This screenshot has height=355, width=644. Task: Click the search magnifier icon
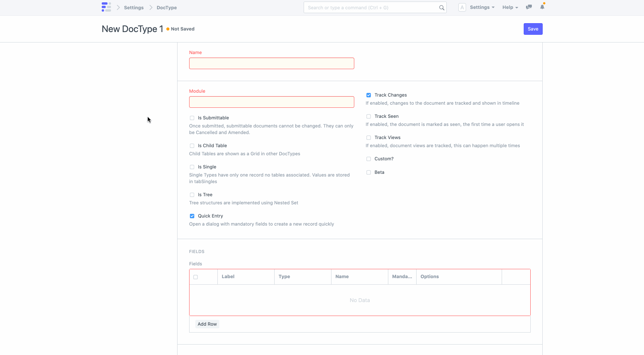tap(442, 7)
